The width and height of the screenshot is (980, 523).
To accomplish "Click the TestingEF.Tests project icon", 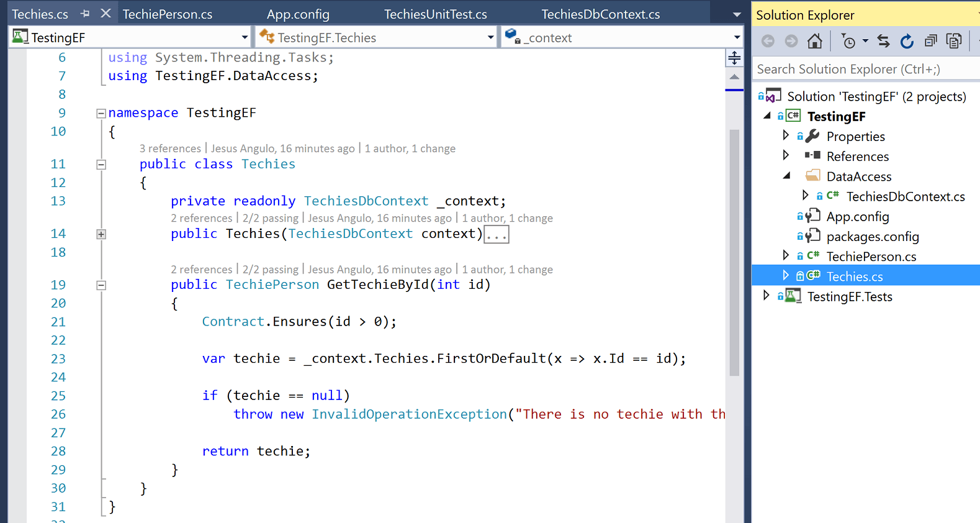I will pos(793,296).
